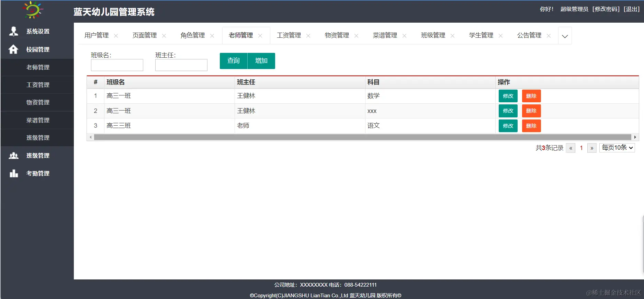Screen dimensions: 644x299
Task: Click the 高三三班 class name cell
Action: [169, 126]
